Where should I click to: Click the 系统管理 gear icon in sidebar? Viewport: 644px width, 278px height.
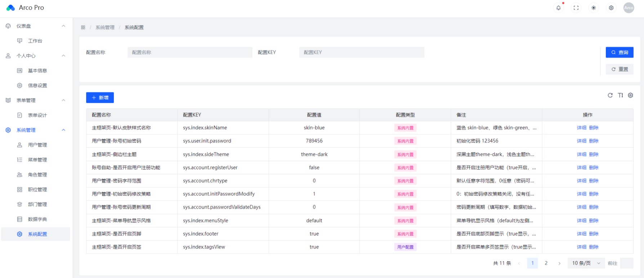pyautogui.click(x=8, y=130)
